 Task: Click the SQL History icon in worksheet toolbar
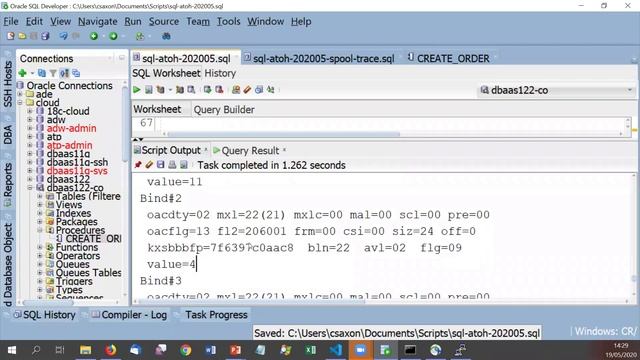(x=259, y=90)
